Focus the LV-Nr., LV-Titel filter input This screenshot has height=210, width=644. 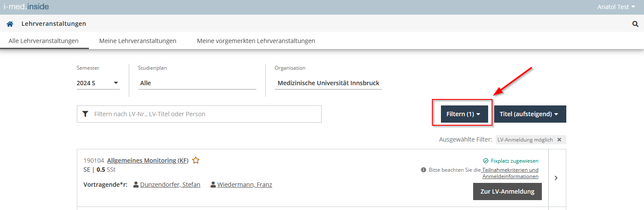[199, 114]
